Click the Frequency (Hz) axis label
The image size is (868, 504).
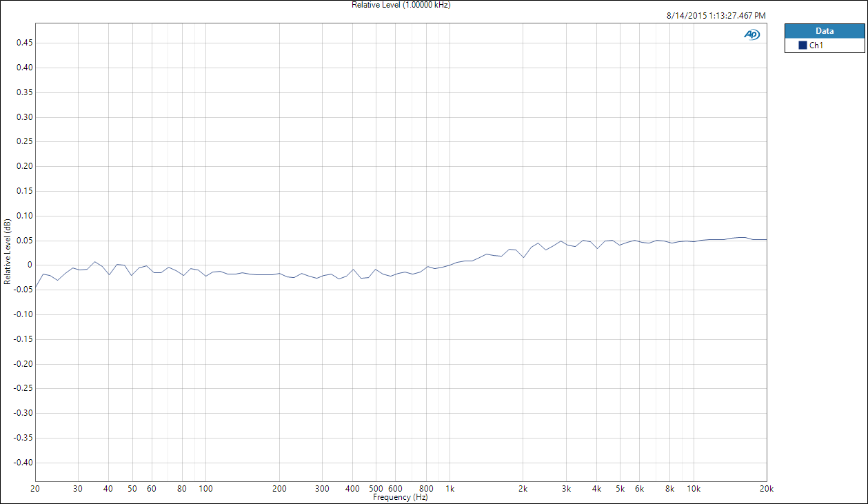(x=400, y=496)
